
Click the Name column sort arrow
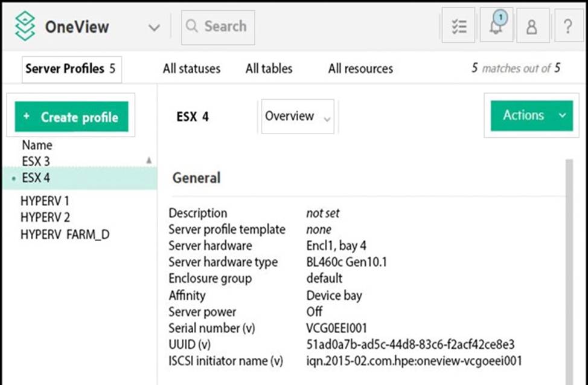[149, 161]
